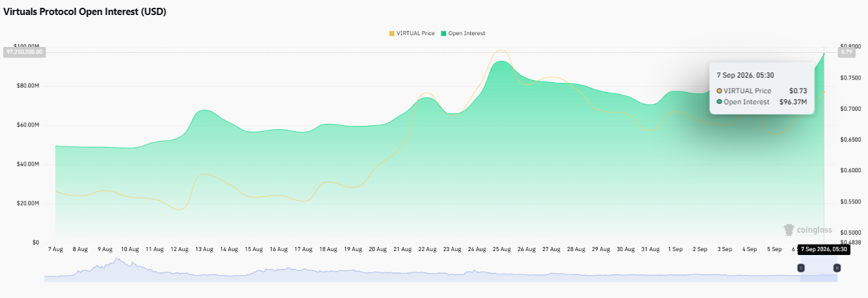Click the Virtuals Protocol Open Interest title

(85, 12)
